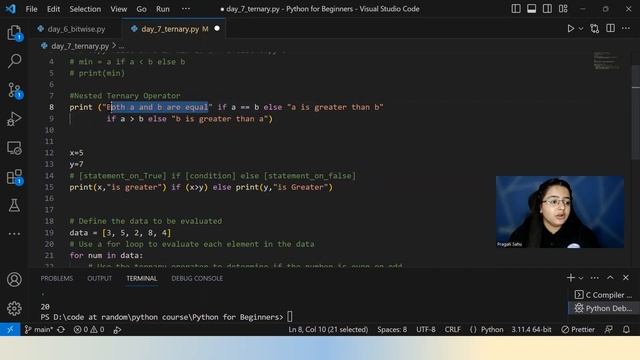
Task: Click Prettier status item
Action: pyautogui.click(x=578, y=329)
